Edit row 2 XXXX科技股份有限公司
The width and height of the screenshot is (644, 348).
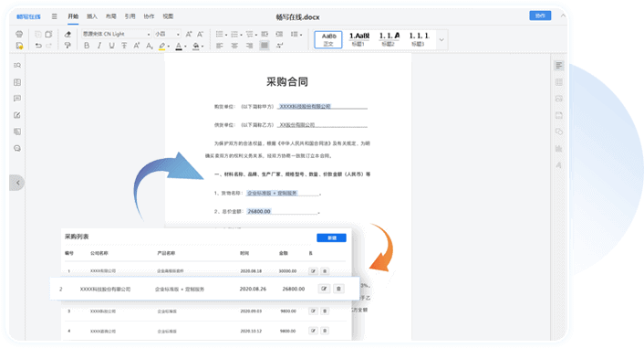pos(324,289)
